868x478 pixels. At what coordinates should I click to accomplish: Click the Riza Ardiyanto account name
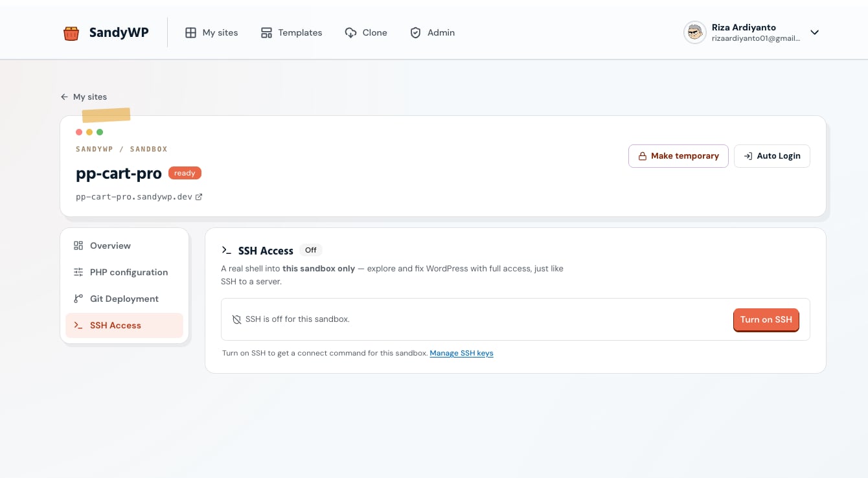(744, 27)
